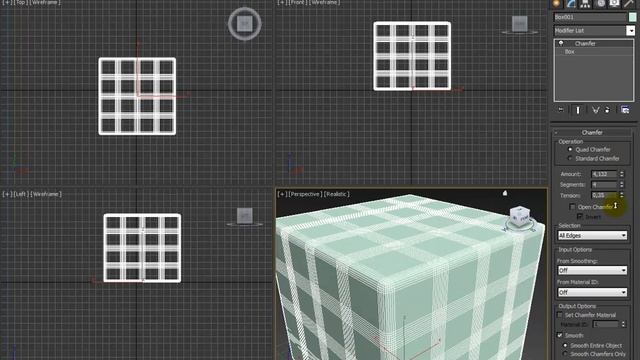This screenshot has height=360, width=640.
Task: Open the From Material ID dropdown
Action: pos(592,292)
